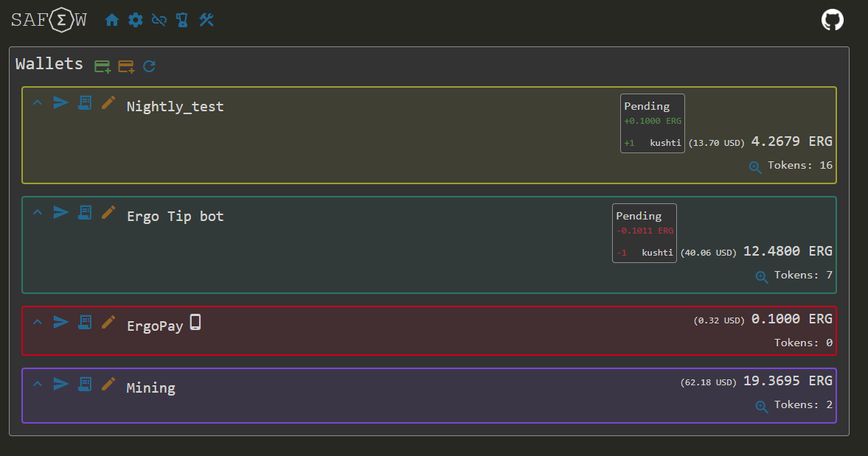868x456 pixels.
Task: Click the Mining wallet name
Action: pos(150,388)
